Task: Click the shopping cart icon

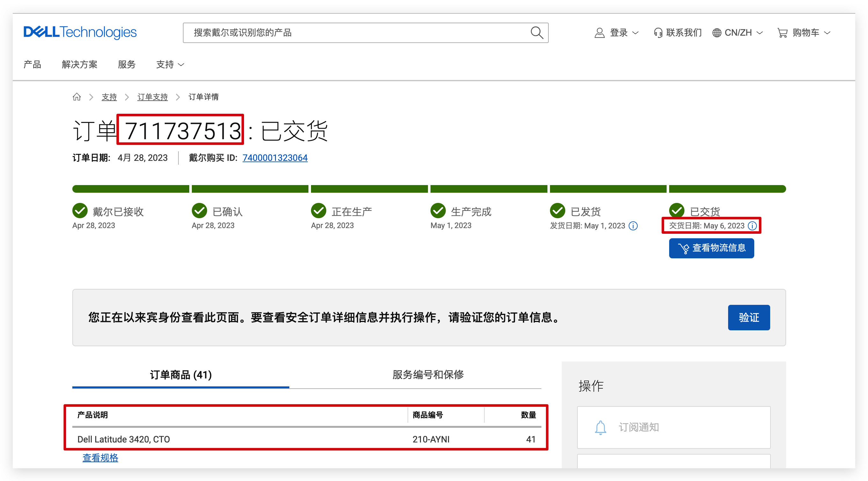Action: point(782,33)
